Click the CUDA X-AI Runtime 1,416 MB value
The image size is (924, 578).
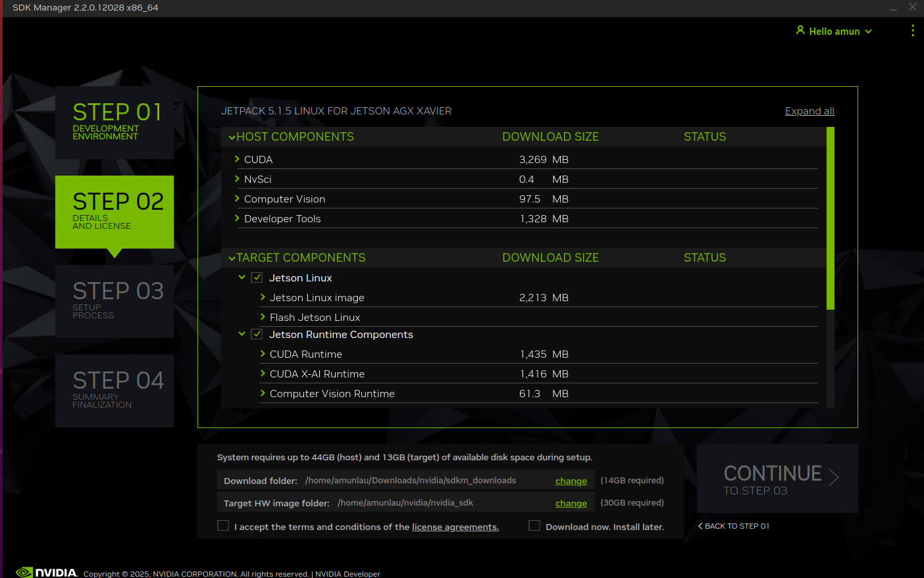click(x=544, y=373)
